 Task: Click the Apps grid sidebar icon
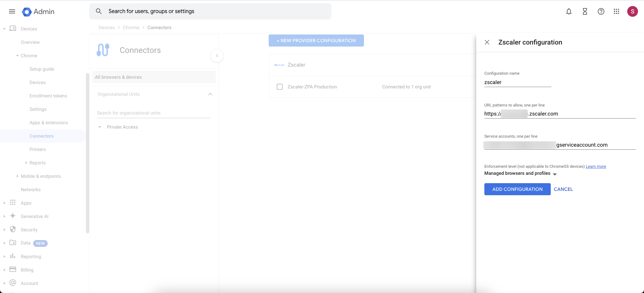pyautogui.click(x=13, y=203)
